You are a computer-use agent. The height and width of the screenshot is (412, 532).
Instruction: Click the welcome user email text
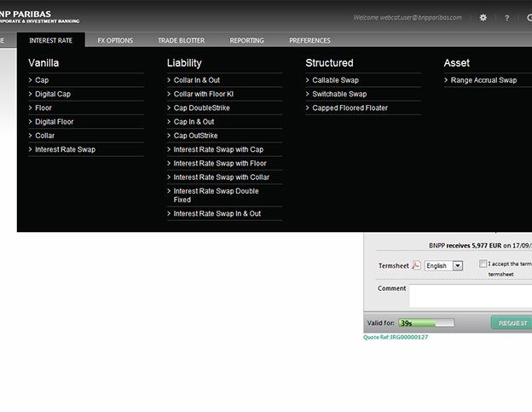pyautogui.click(x=408, y=17)
